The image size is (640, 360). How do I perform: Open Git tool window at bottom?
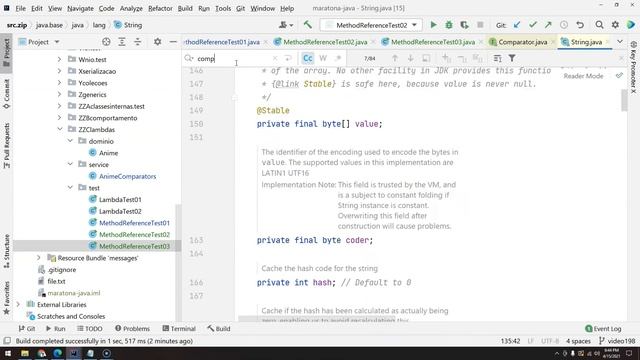[27, 328]
